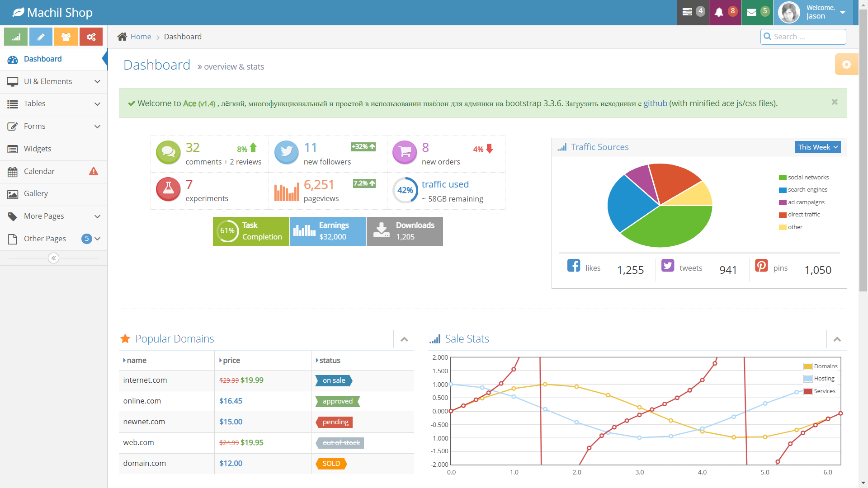The width and height of the screenshot is (868, 488).
Task: Click the pending status label
Action: click(x=335, y=422)
